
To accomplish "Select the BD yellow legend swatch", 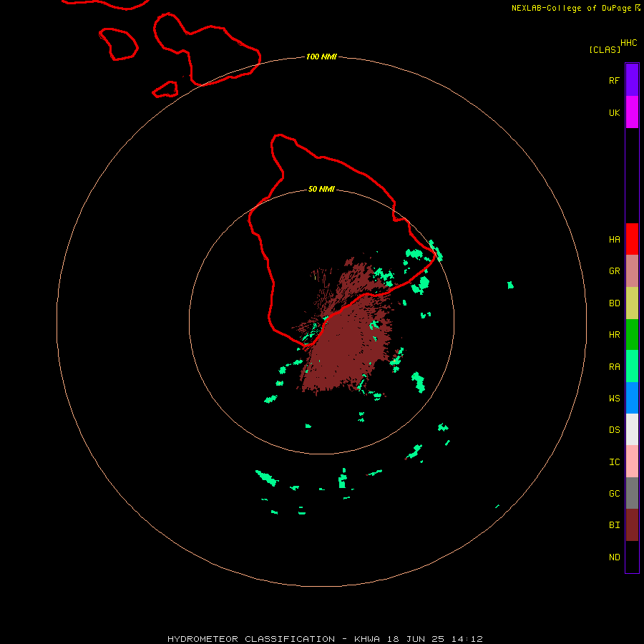I will tap(632, 303).
